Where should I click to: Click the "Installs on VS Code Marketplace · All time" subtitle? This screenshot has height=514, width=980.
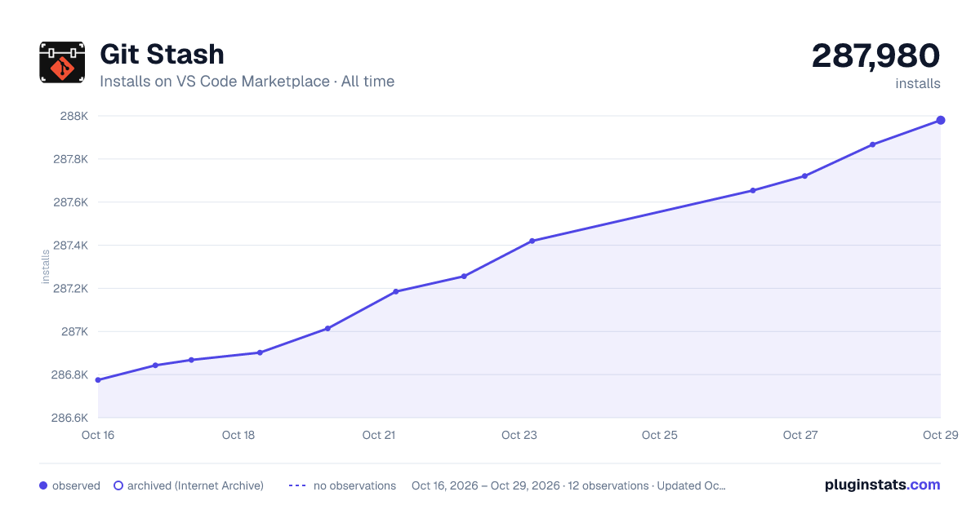coord(247,82)
